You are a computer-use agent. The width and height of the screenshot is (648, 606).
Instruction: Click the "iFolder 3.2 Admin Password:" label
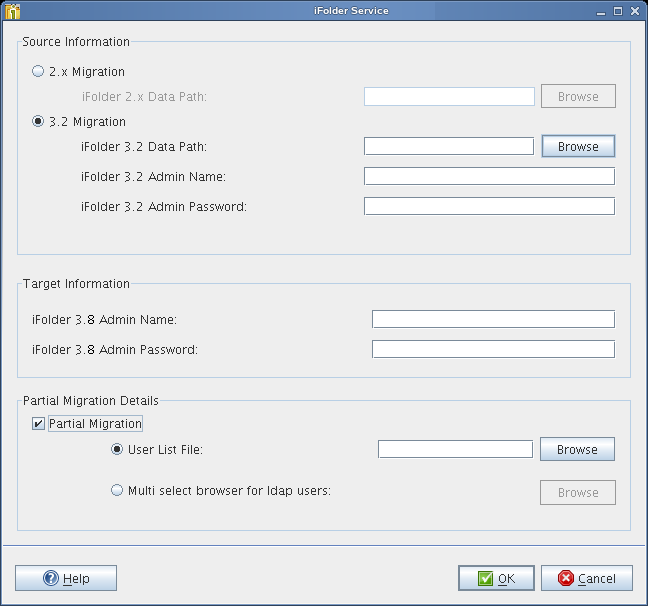coord(164,206)
